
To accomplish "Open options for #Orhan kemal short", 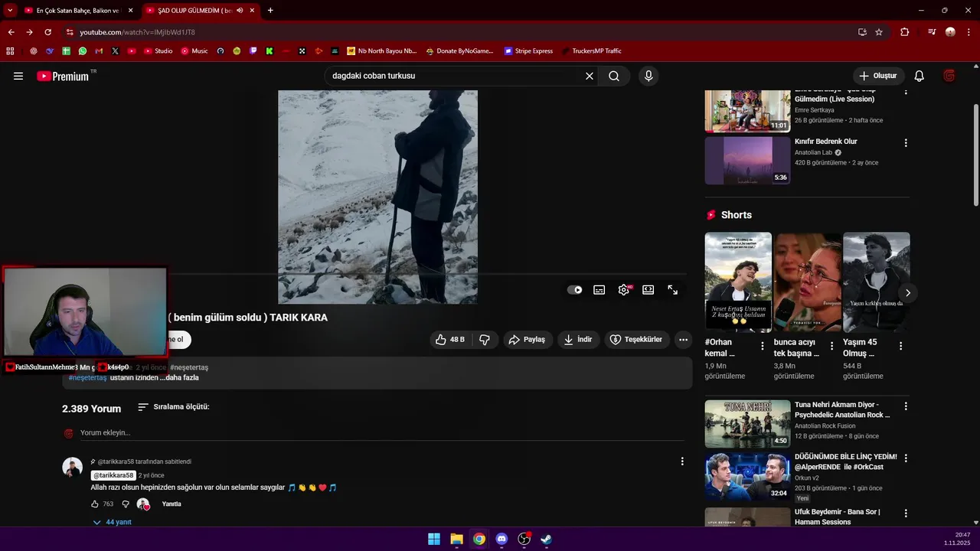I will (x=763, y=346).
